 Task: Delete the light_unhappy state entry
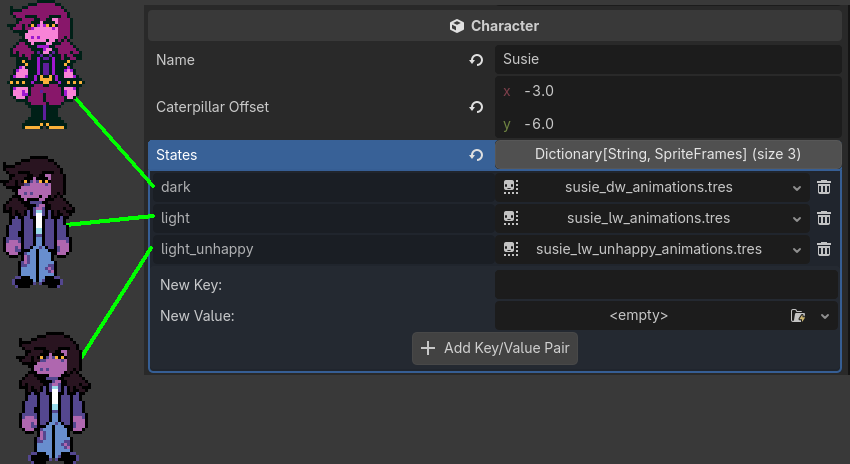tap(824, 249)
